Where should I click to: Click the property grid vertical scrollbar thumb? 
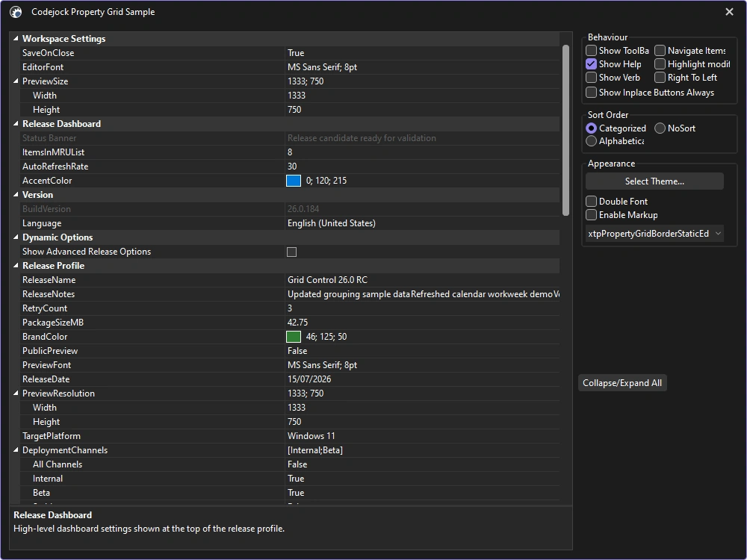click(x=565, y=130)
